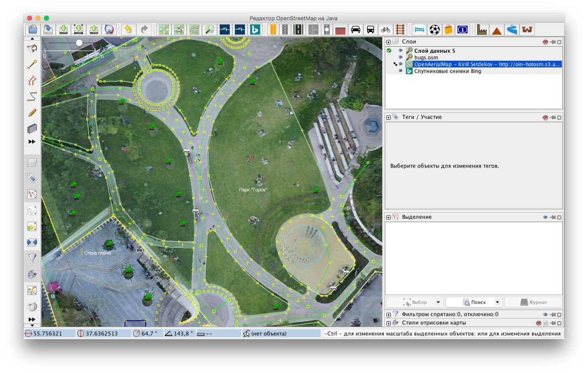Click the Bing imagery toolbar icon

(254, 29)
